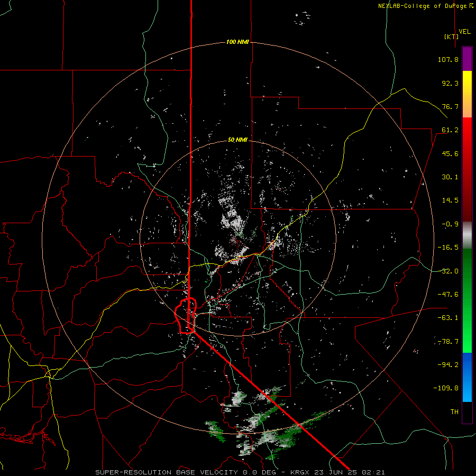Select the -63.1 velocity scale value
476x476 pixels.
click(448, 318)
